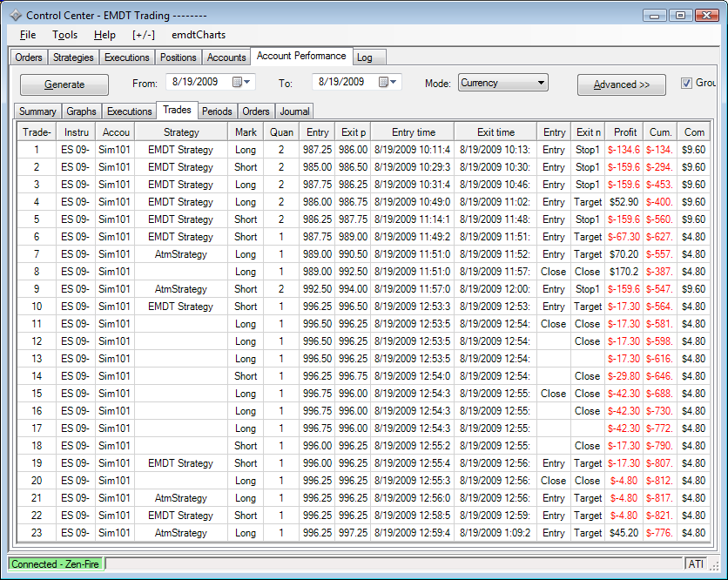This screenshot has width=728, height=580.
Task: Click profit $45.20 in trade 23
Action: coord(624,533)
